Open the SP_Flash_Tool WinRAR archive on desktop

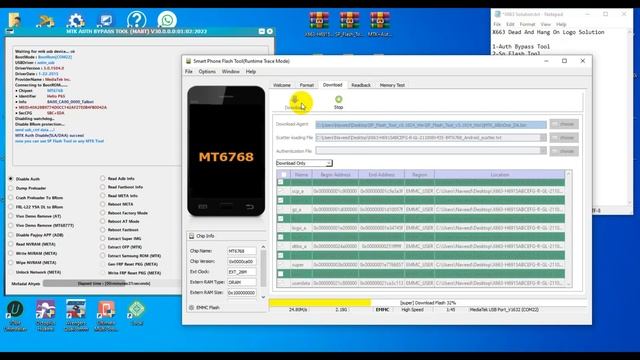point(349,20)
